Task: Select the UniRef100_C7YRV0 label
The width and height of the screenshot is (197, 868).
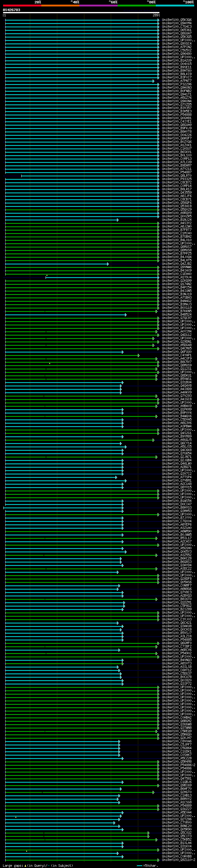Action: click(177, 822)
